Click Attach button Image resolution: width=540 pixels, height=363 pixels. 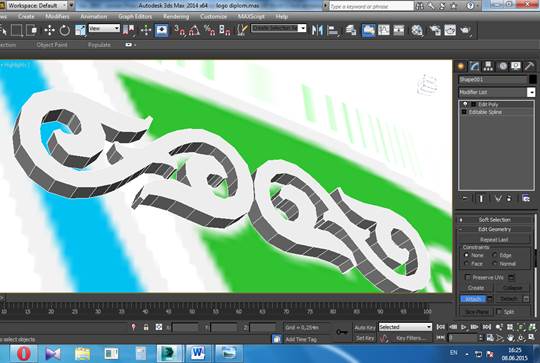point(474,299)
